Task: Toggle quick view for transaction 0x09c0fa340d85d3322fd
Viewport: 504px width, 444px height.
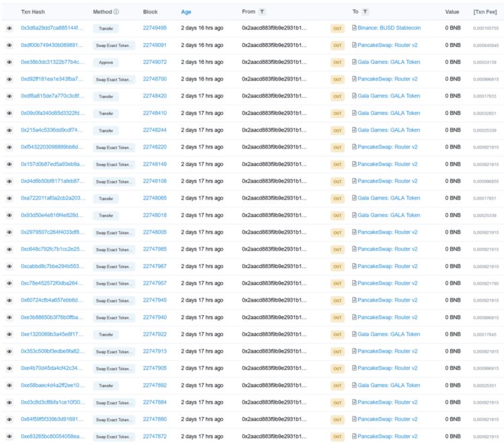Action: [x=9, y=113]
